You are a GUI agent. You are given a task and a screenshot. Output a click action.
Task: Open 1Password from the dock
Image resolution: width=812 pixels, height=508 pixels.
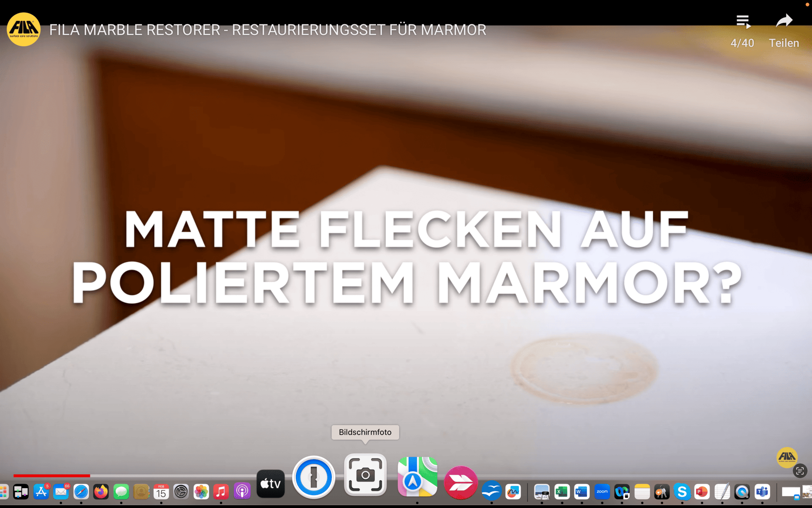click(x=313, y=477)
